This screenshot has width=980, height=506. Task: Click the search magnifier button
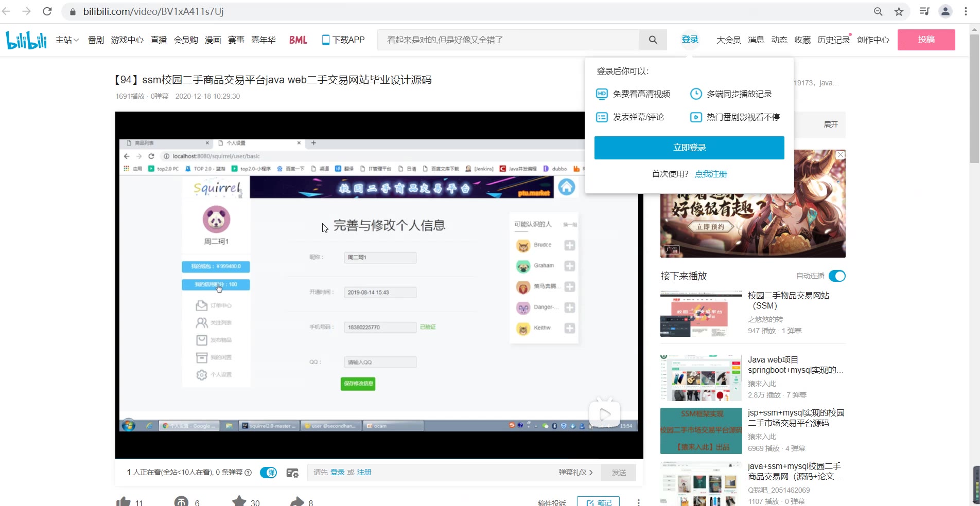pyautogui.click(x=653, y=40)
